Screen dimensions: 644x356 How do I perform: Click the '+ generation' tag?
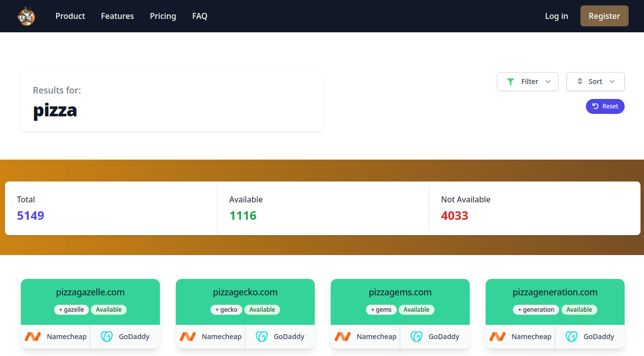point(536,310)
